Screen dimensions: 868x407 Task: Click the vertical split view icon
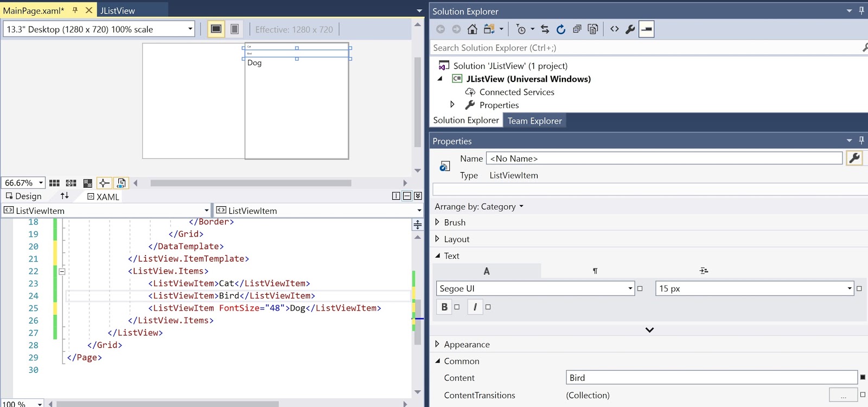pyautogui.click(x=396, y=196)
